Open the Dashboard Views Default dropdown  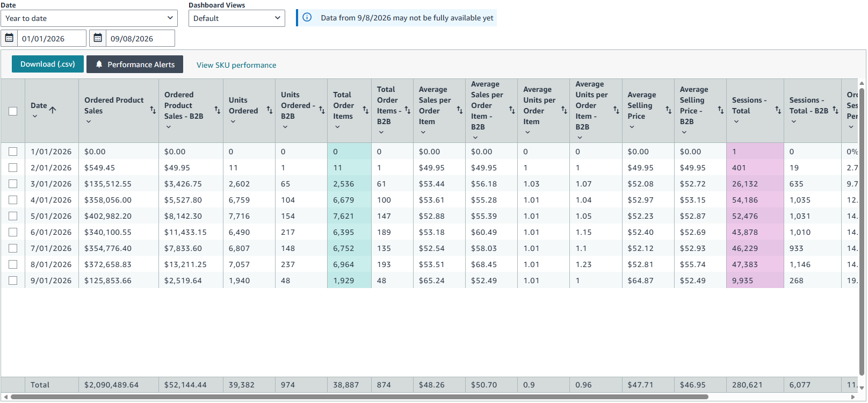[236, 18]
